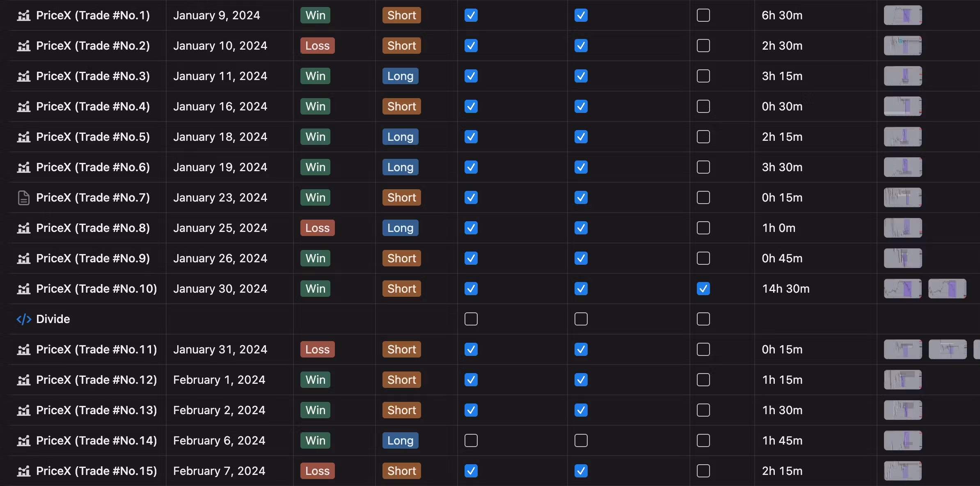Open Loss tag selector for Trade #No.2
Viewport: 980px width, 486px height.
317,46
